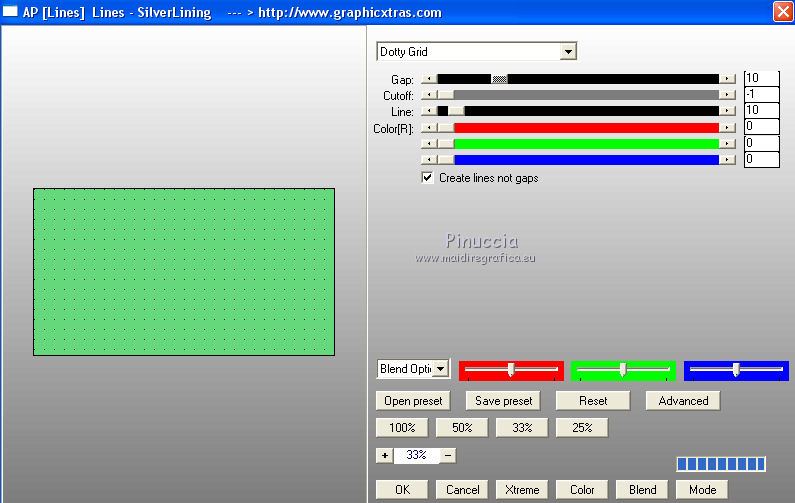Screen dimensions: 795x503
Task: Set preview zoom to 100%
Action: (402, 427)
